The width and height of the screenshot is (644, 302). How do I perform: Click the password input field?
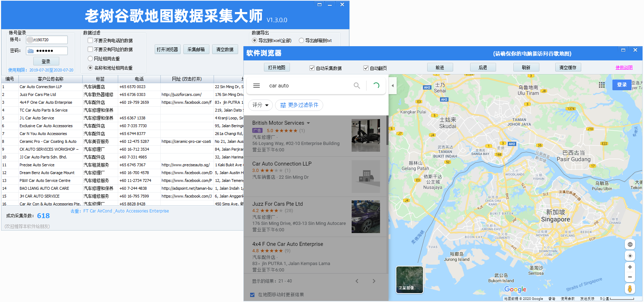pos(47,51)
